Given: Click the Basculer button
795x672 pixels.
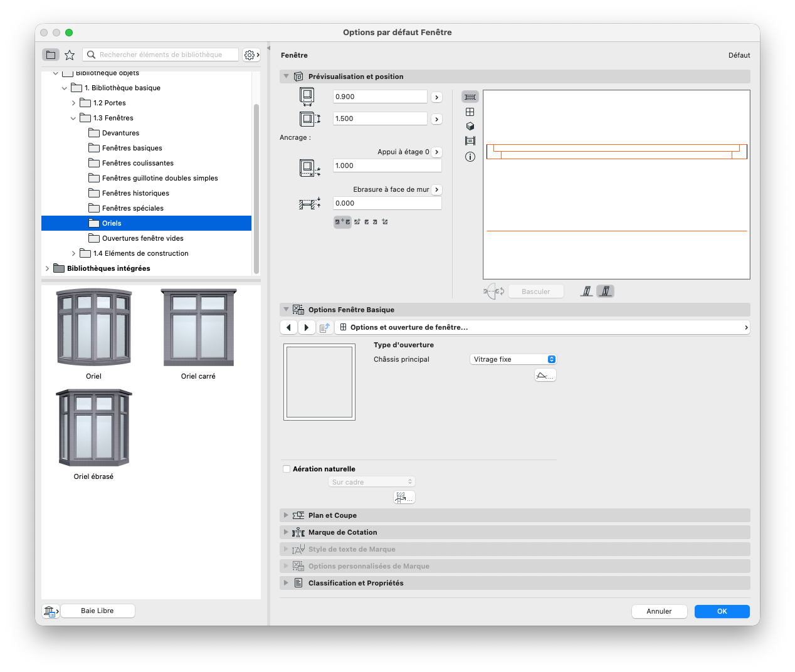Looking at the screenshot, I should click(x=535, y=291).
